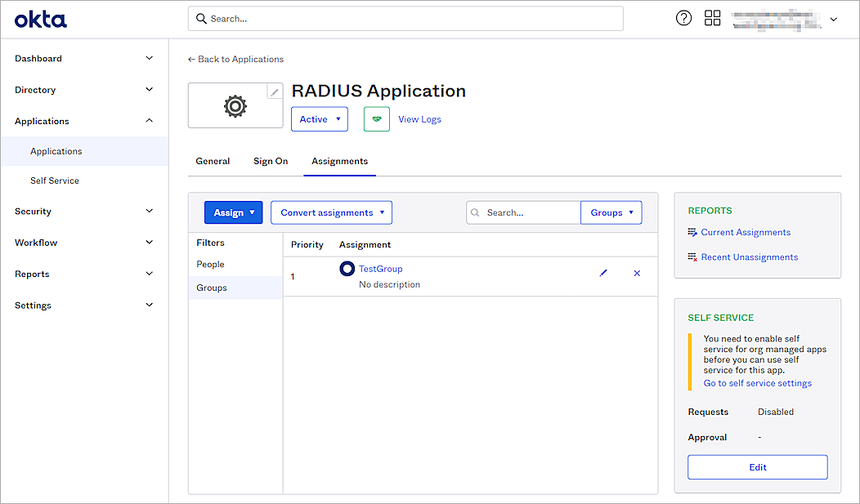Viewport: 860px width, 504px height.
Task: Click the magnifier icon in the assignments search box
Action: [475, 212]
